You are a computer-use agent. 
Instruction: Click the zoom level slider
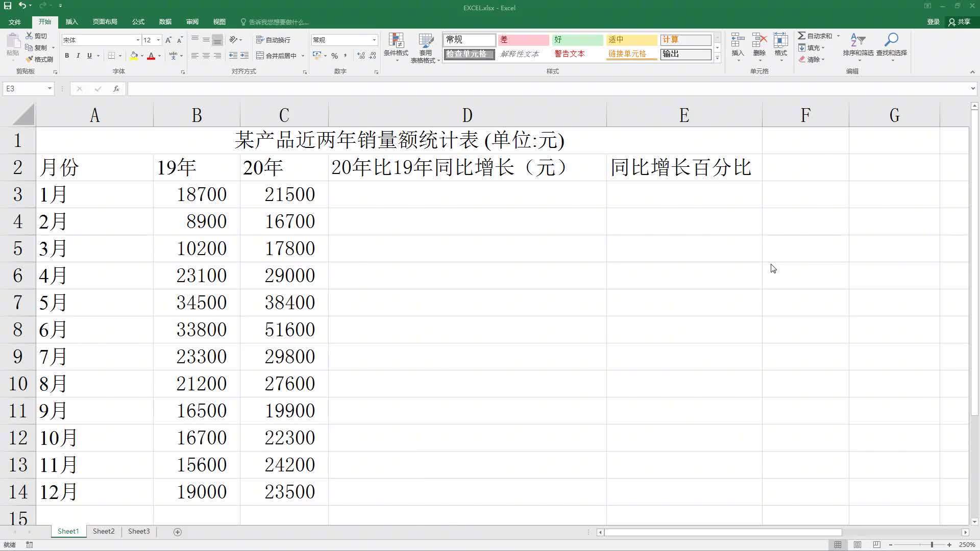click(932, 544)
